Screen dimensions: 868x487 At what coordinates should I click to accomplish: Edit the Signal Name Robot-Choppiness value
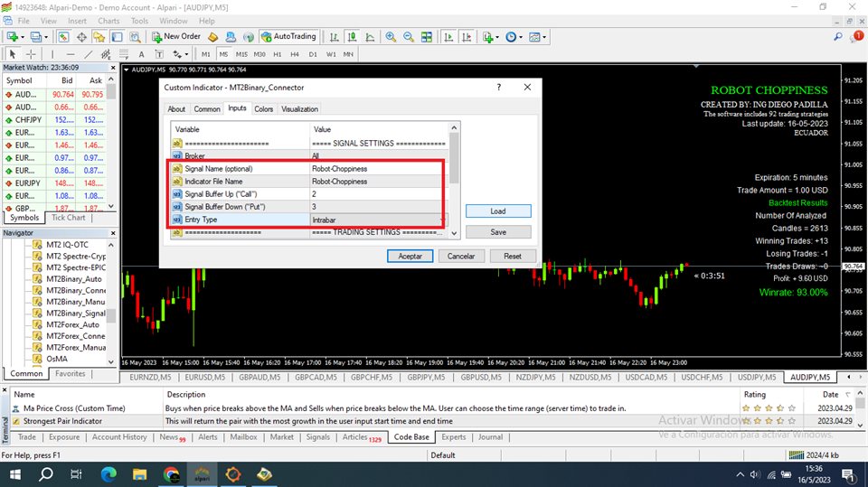point(378,168)
